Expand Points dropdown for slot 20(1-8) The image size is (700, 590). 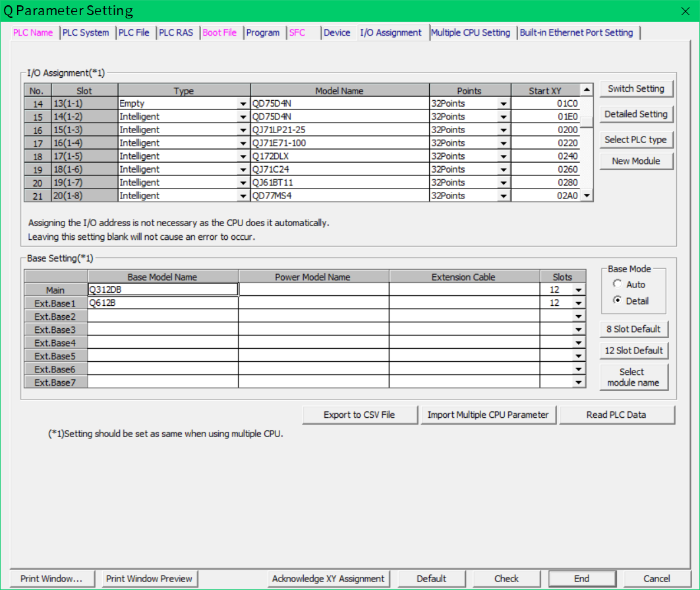coord(504,196)
